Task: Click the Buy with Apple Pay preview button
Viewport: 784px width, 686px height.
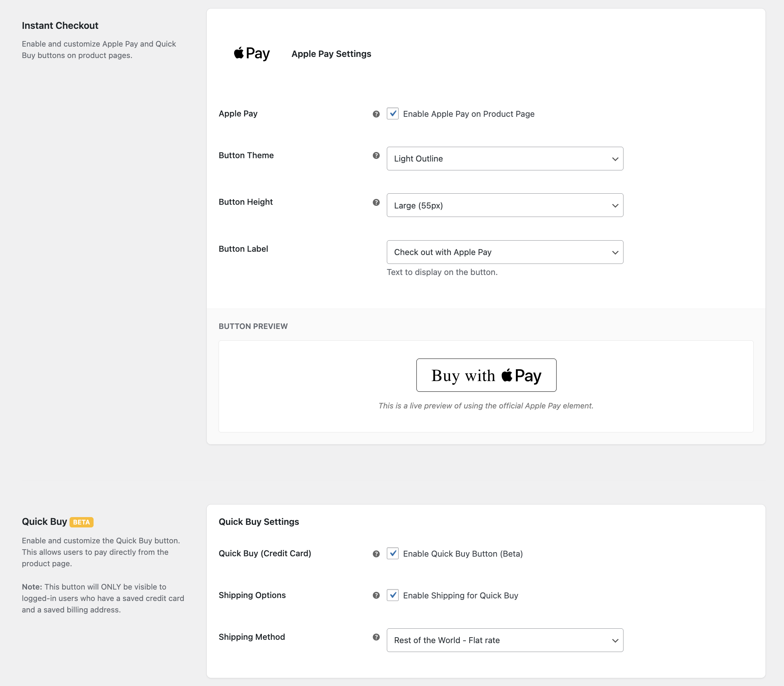Action: click(x=486, y=375)
